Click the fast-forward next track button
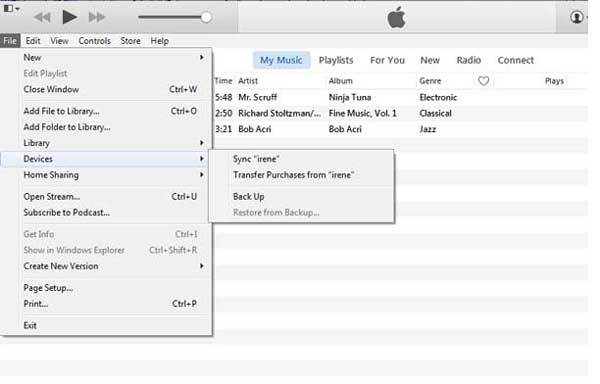The width and height of the screenshot is (600, 384). click(x=96, y=17)
